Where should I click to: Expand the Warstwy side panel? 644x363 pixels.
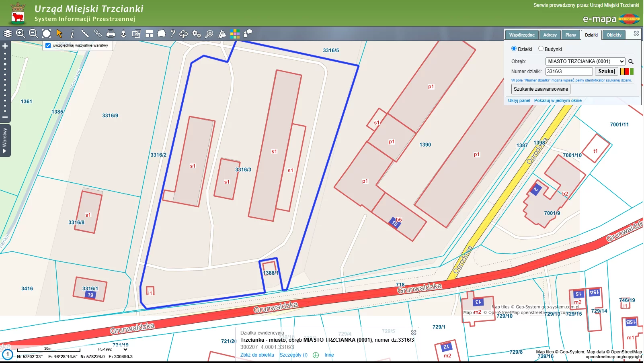(x=5, y=140)
